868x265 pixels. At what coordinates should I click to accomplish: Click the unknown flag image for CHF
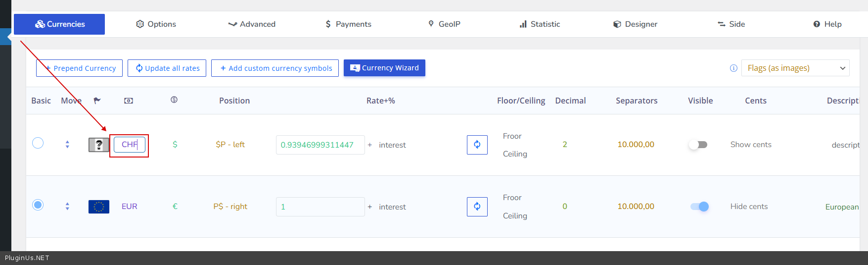coord(98,145)
